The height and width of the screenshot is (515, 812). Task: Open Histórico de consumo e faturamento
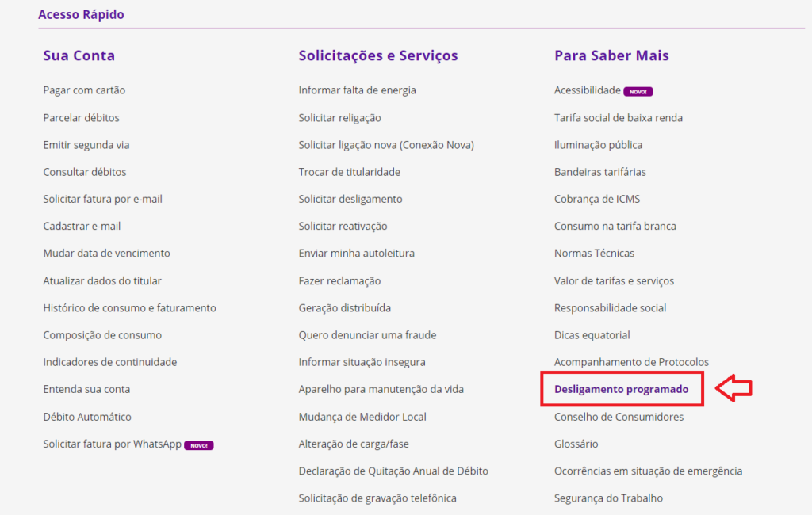coord(129,308)
